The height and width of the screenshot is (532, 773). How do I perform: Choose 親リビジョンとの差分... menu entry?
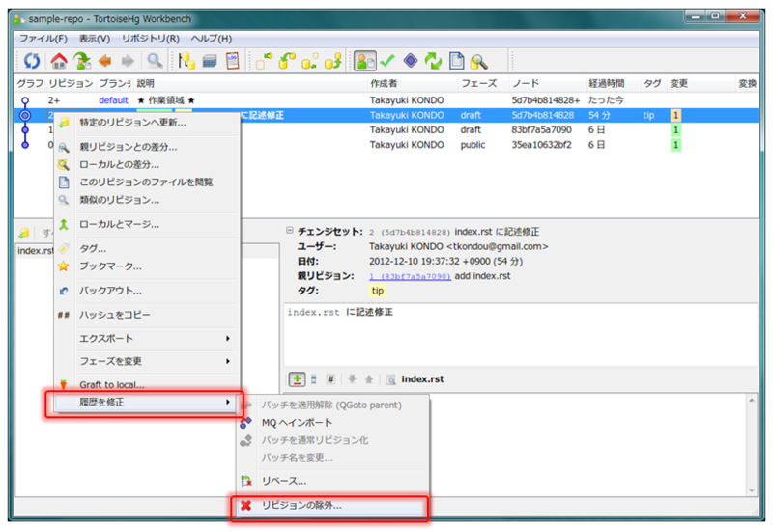pos(148,147)
